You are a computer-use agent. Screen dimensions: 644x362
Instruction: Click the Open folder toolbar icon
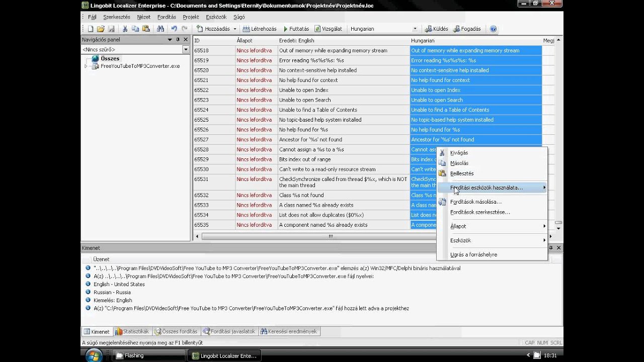(101, 29)
